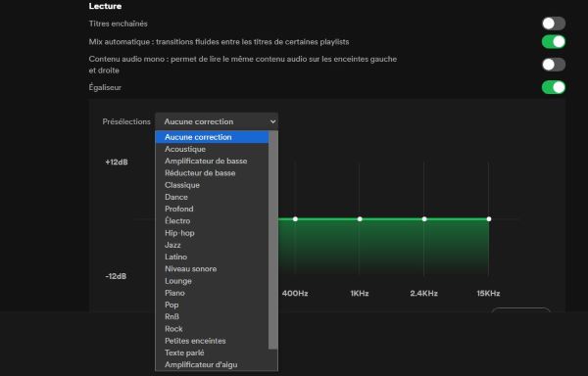Click the Présélections label
This screenshot has height=376, width=588.
[126, 121]
